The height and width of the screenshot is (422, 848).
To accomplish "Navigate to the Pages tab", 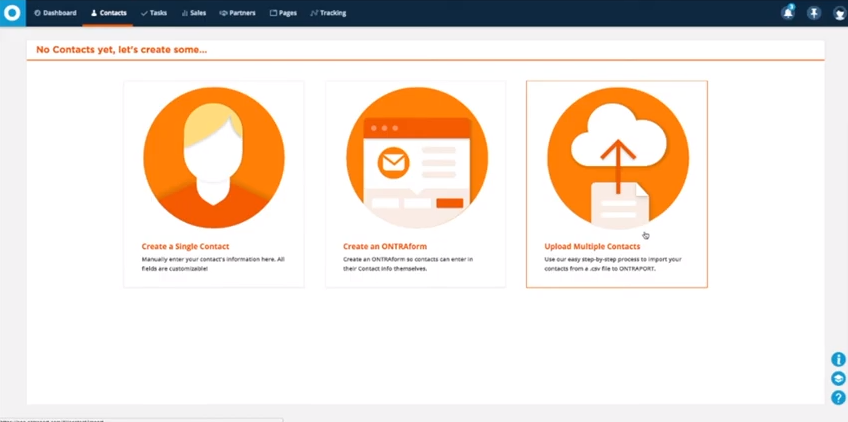I will [x=284, y=13].
